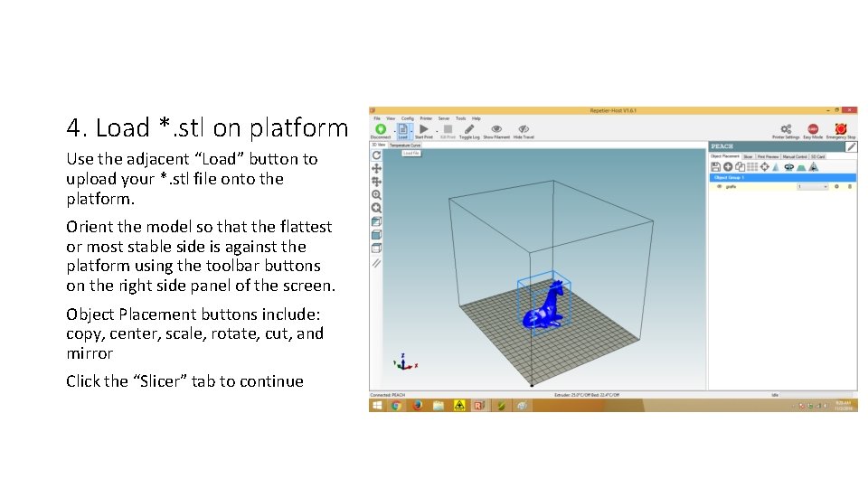Open the giraffe object group number dropdown
This screenshot has width=868, height=488.
point(813,186)
